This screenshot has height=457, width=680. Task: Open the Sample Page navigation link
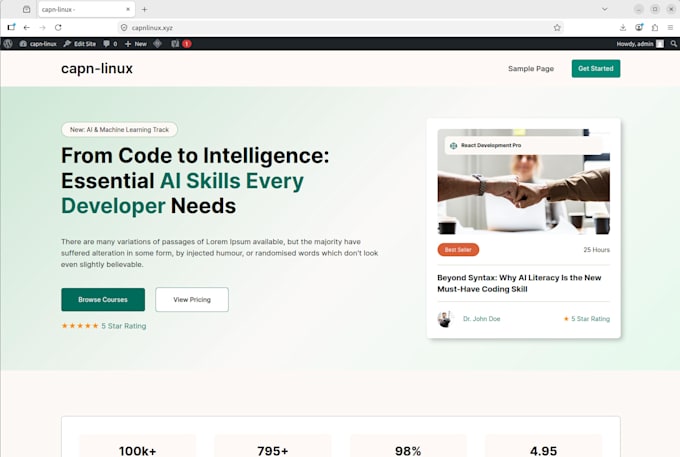[x=531, y=69]
